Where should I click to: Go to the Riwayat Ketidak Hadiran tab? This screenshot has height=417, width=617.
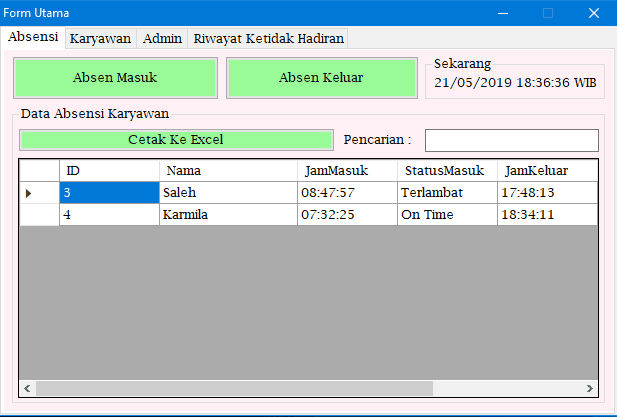point(268,38)
